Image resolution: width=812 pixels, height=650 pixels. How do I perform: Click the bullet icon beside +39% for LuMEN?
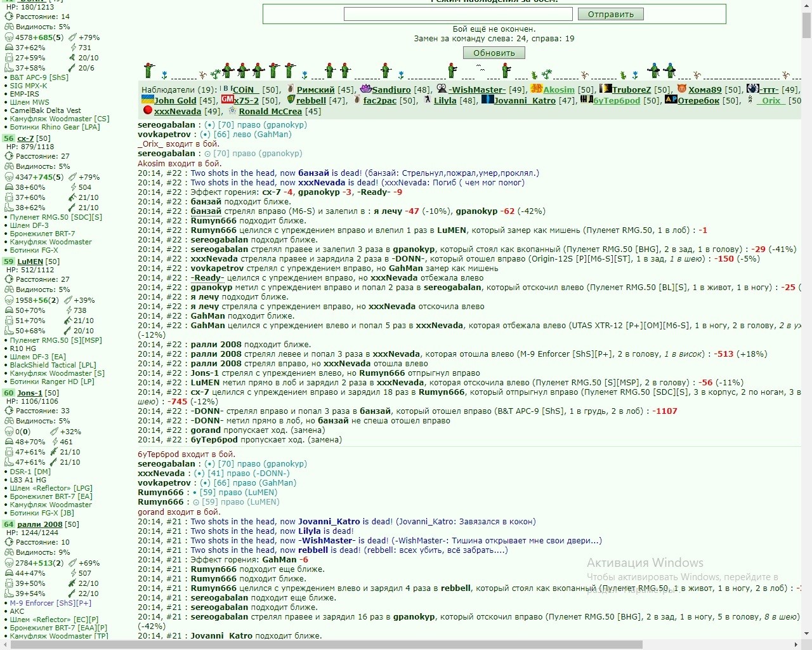coord(67,300)
